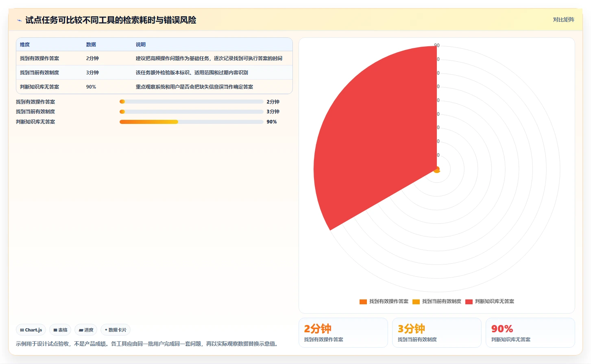Image resolution: width=591 pixels, height=364 pixels.
Task: Toggle 判断知识库无答案 legend swatch in chart
Action: 469,301
